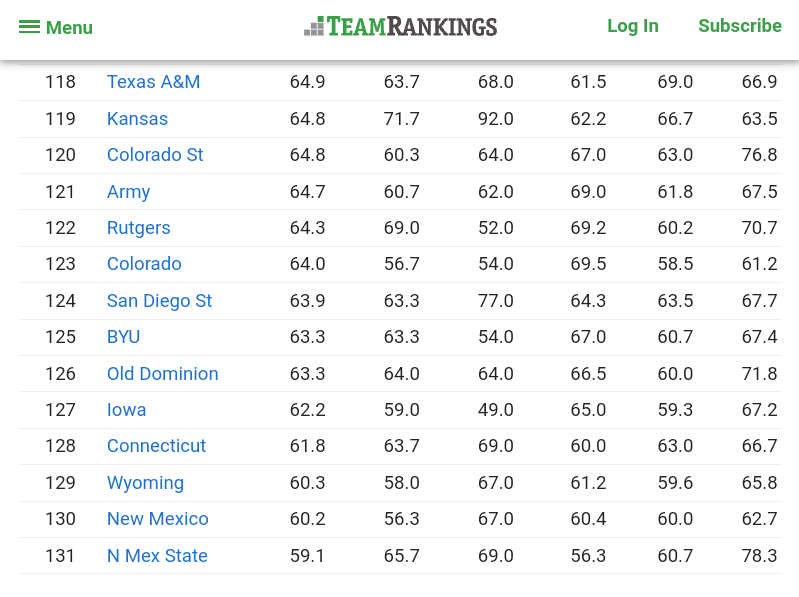Screen dimensions: 799x597
Task: Click the Iowa team link
Action: pos(126,410)
